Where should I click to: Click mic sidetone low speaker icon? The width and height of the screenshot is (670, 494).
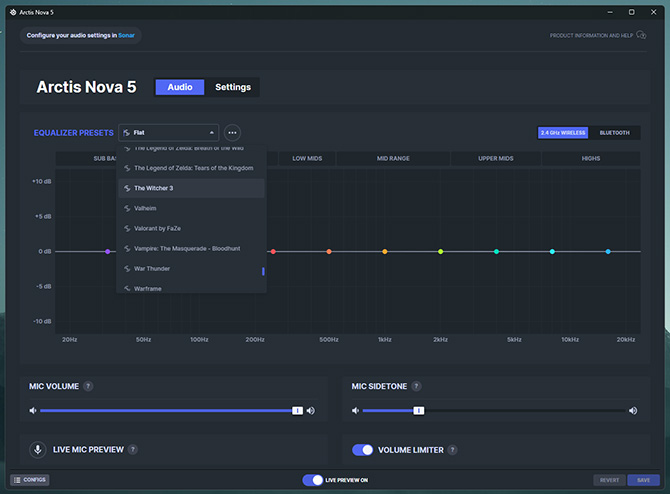(x=355, y=411)
